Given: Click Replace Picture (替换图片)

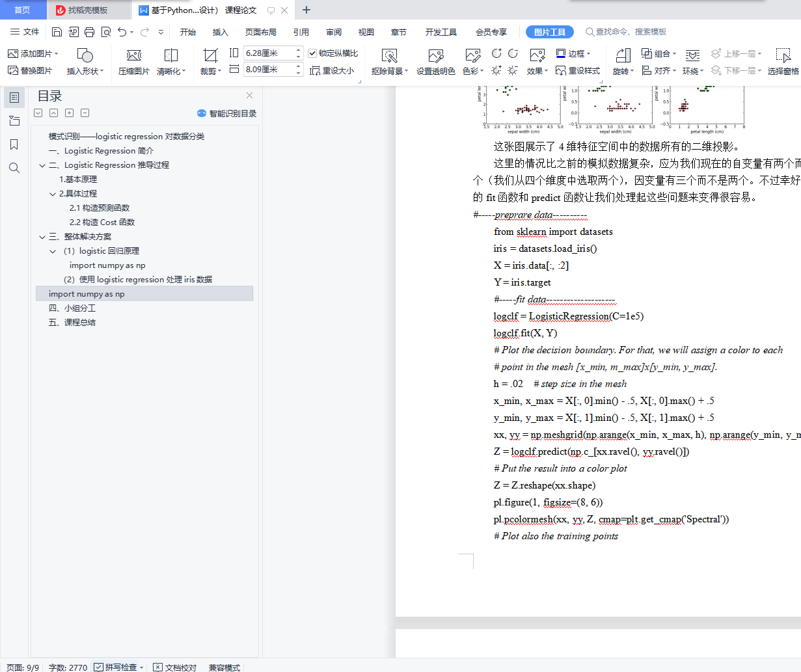Looking at the screenshot, I should (x=30, y=70).
